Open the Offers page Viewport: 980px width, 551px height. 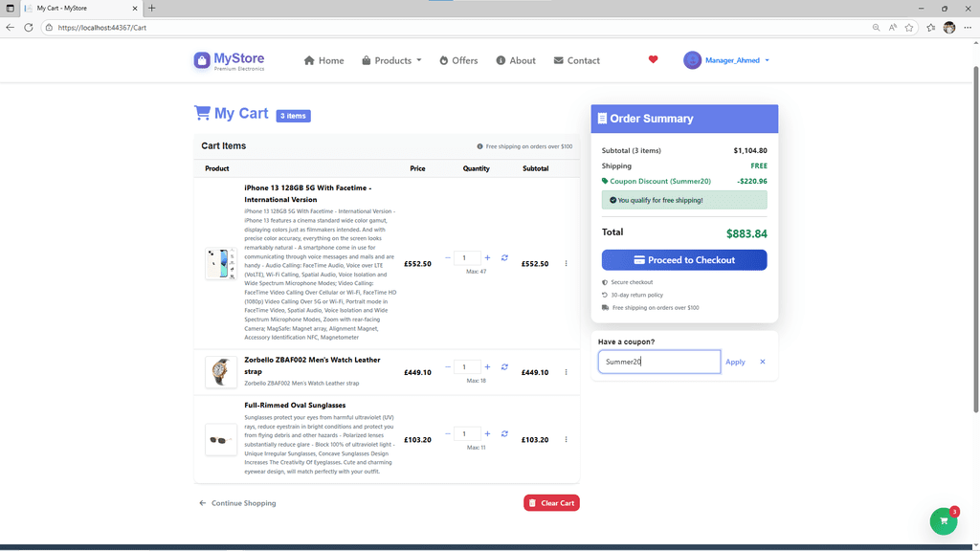[458, 60]
